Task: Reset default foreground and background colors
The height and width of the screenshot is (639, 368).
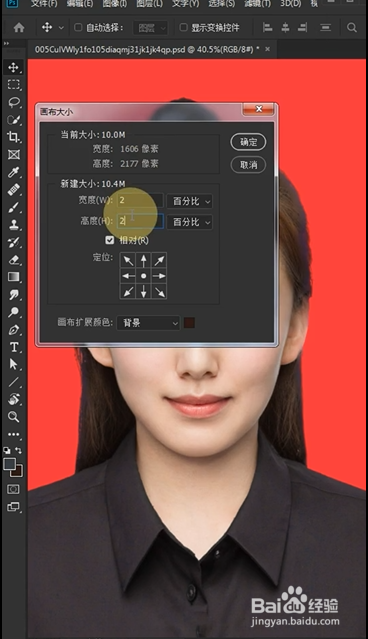Action: (x=7, y=450)
